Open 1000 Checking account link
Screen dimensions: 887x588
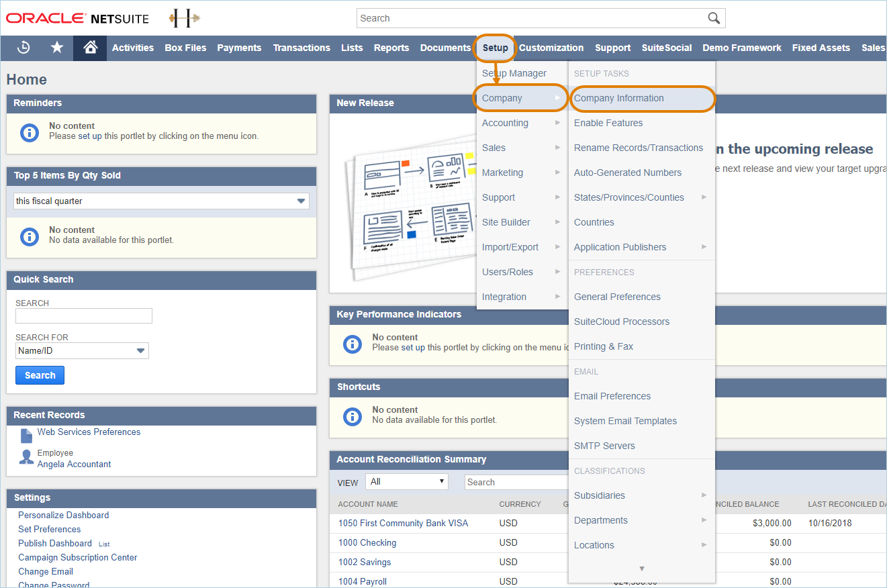click(x=367, y=542)
